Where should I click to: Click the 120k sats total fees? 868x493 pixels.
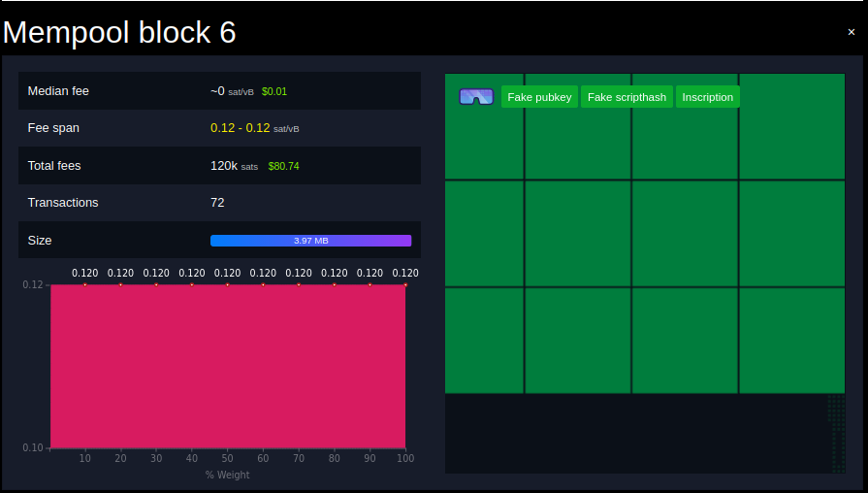coord(234,166)
